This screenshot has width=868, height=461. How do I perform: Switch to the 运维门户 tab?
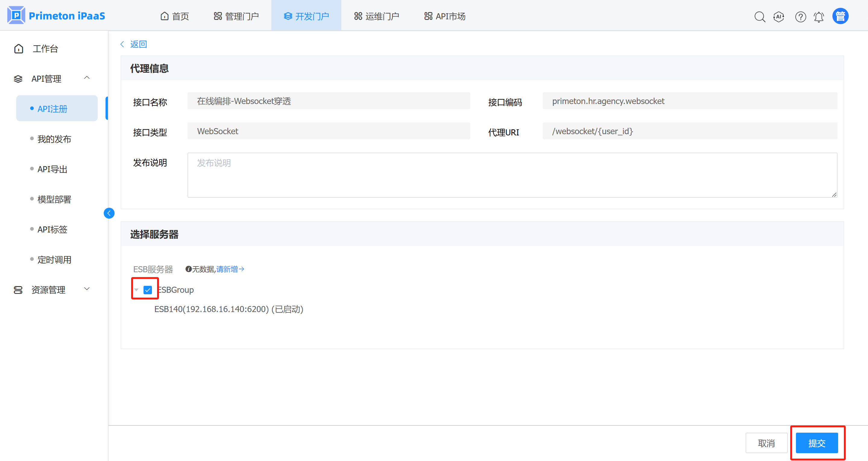point(376,16)
